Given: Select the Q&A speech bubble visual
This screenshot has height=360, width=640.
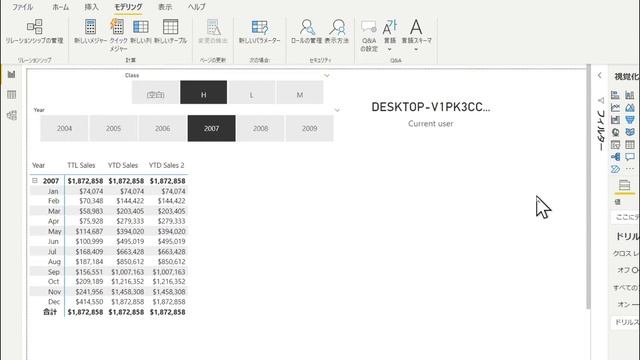Looking at the screenshot, I should coord(630,157).
